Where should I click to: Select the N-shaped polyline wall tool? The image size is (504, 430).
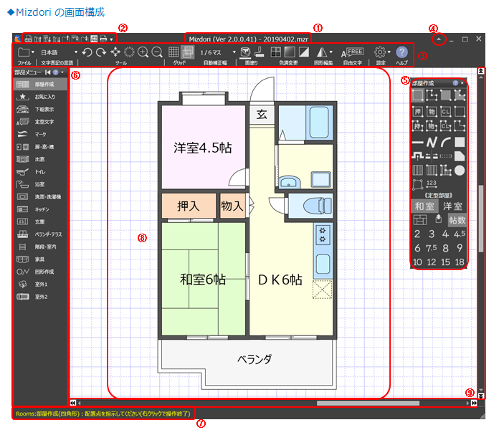(x=432, y=142)
